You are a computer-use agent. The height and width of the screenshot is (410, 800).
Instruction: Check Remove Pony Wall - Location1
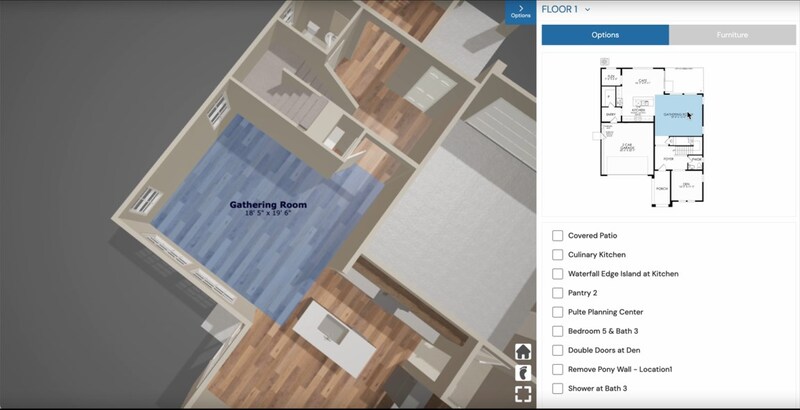[x=558, y=369]
